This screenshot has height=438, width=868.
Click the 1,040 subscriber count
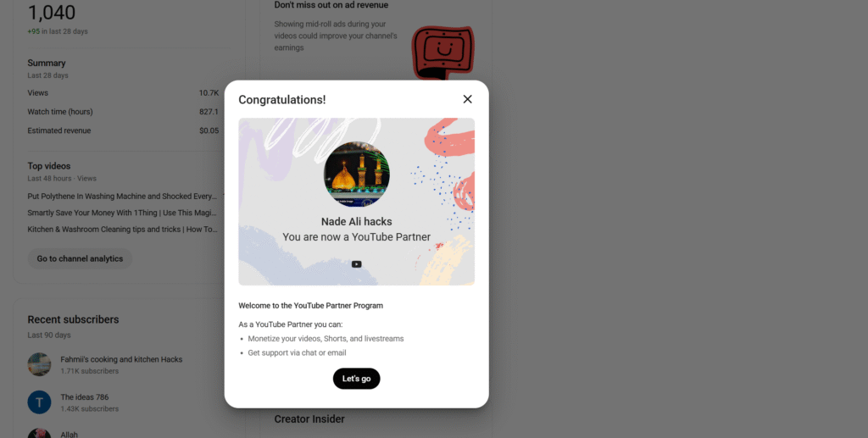point(52,12)
